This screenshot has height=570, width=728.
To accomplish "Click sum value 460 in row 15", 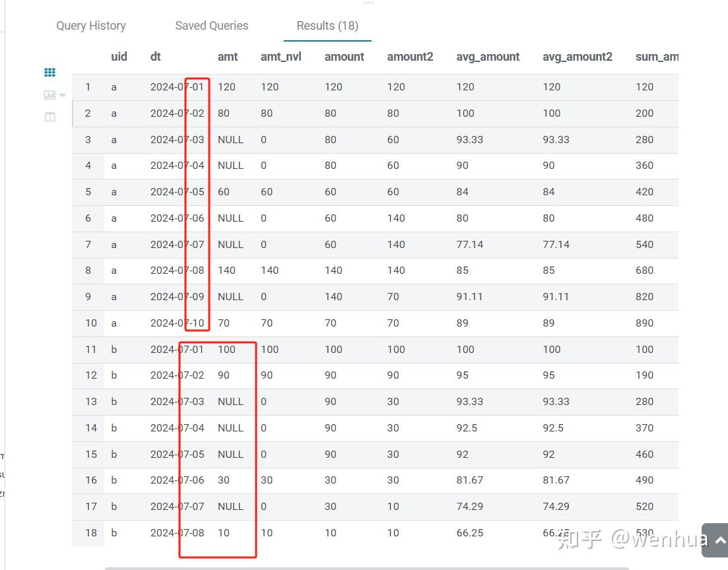I will click(644, 455).
